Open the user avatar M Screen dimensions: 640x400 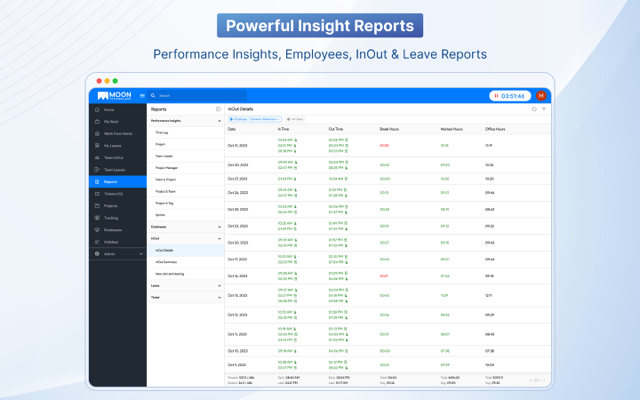[541, 96]
